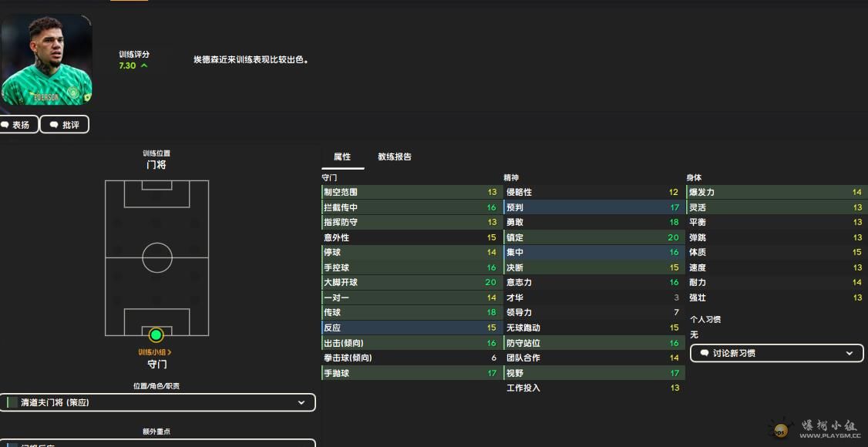The image size is (868, 447).
Task: Switch to the 属性 tab
Action: click(x=341, y=156)
